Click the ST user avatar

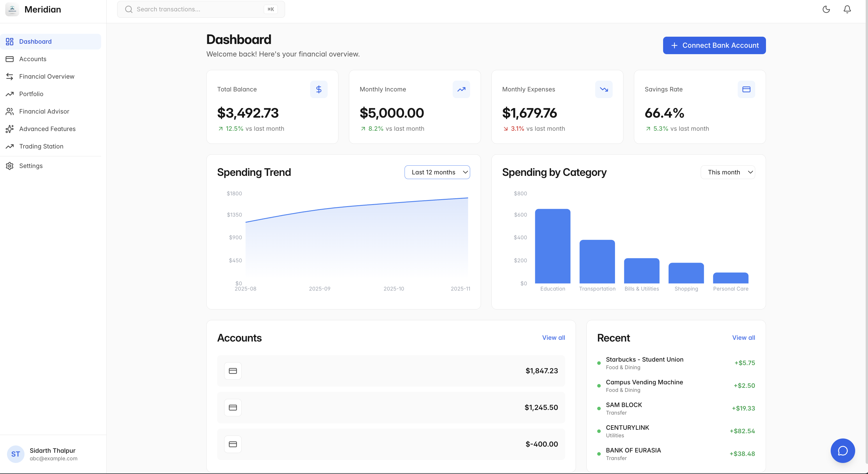(x=15, y=454)
